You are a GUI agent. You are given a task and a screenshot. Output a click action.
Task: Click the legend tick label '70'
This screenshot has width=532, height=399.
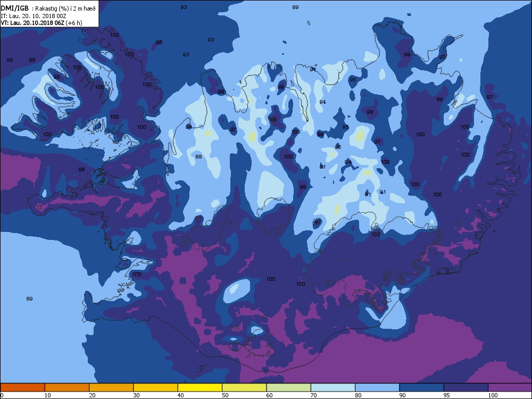pyautogui.click(x=314, y=395)
